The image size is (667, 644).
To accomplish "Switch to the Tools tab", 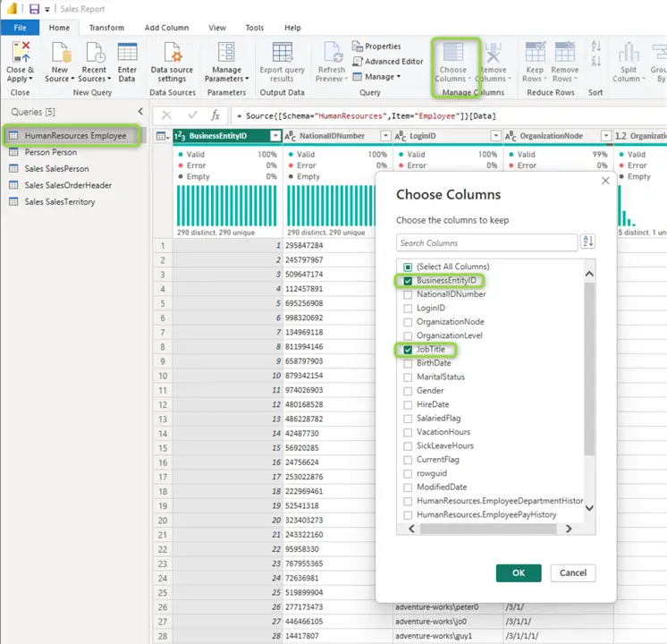I will tap(255, 28).
